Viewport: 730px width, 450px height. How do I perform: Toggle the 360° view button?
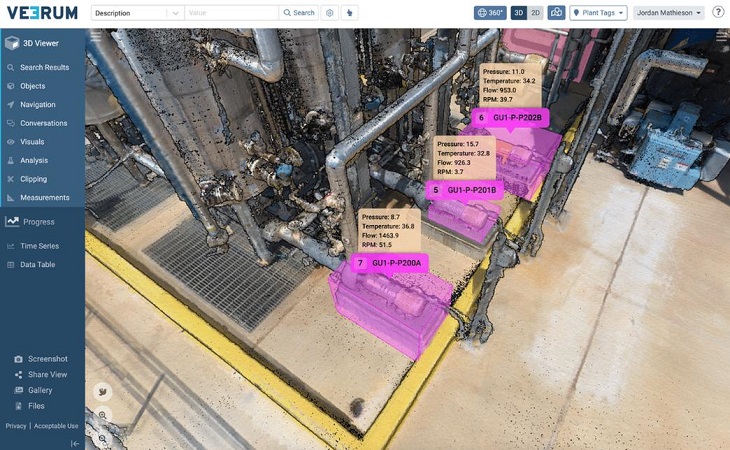click(x=490, y=13)
